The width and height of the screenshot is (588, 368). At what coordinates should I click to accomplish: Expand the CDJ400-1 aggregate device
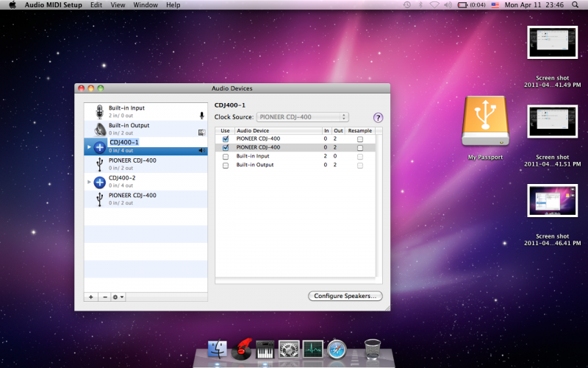coord(90,147)
